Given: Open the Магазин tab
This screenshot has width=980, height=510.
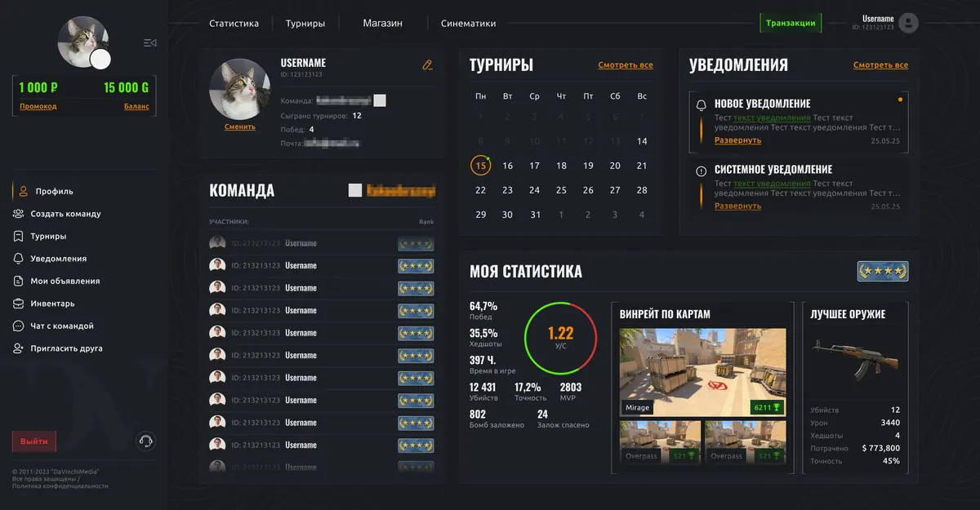Looking at the screenshot, I should [383, 24].
